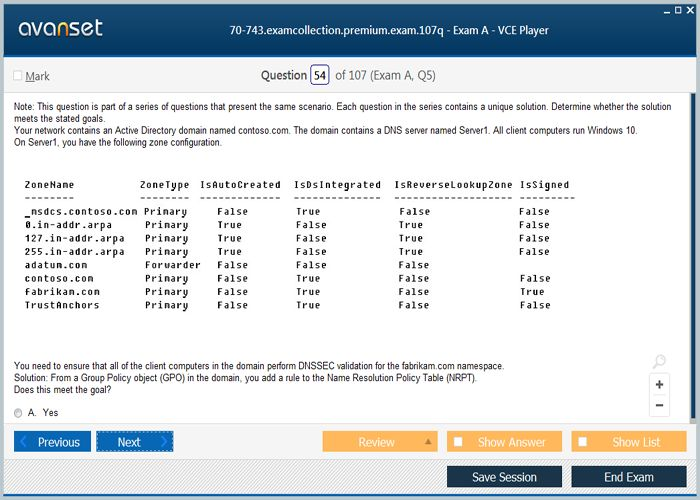Click the question number field showing 54
This screenshot has height=500, width=700.
(319, 75)
